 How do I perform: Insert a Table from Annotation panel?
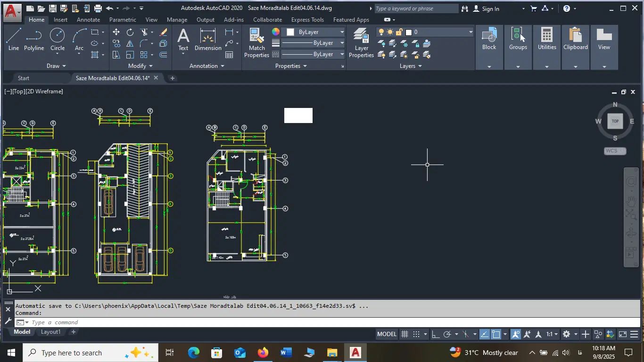[x=229, y=55]
